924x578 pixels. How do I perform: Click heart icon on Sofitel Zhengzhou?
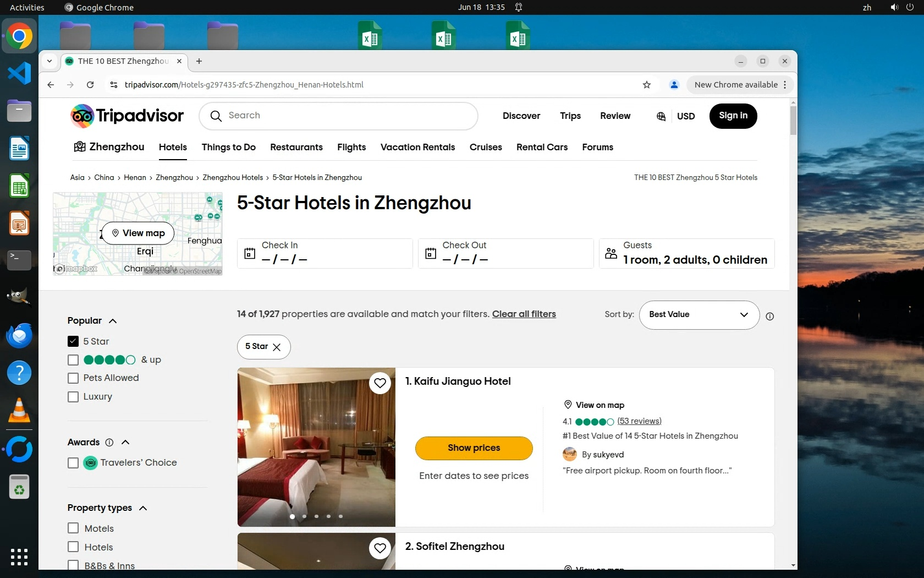click(x=380, y=548)
